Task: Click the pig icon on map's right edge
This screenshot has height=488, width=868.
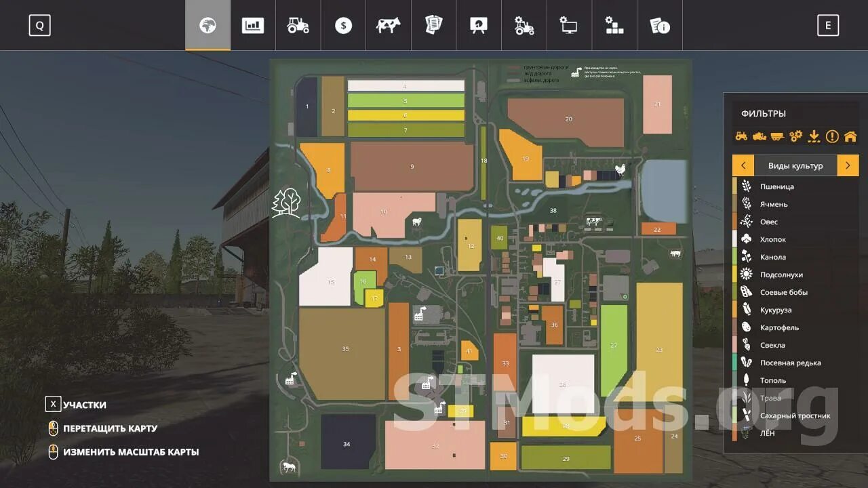Action: pyautogui.click(x=676, y=253)
